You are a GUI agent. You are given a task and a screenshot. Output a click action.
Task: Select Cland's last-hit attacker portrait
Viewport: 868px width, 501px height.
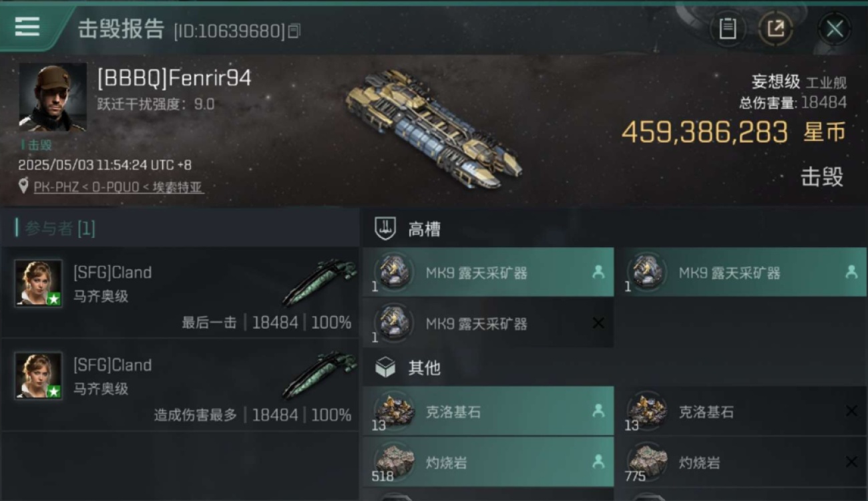[39, 283]
